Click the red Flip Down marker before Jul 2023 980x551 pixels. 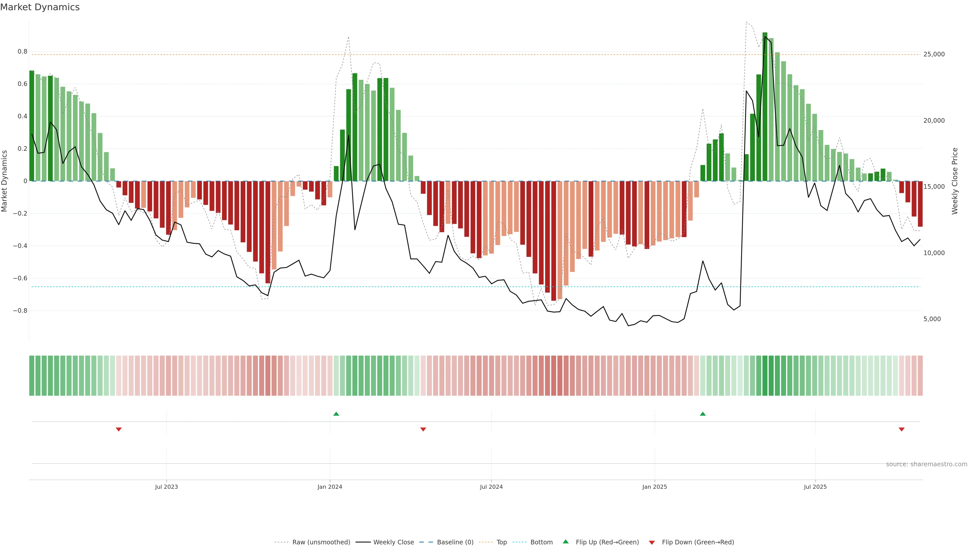(x=119, y=429)
